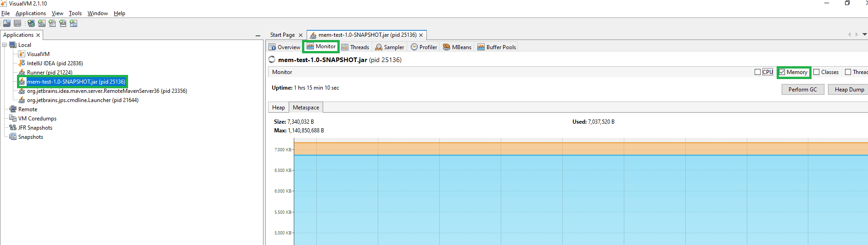Click the Add VM Coredump toolbar icon
868x245 pixels.
52,23
